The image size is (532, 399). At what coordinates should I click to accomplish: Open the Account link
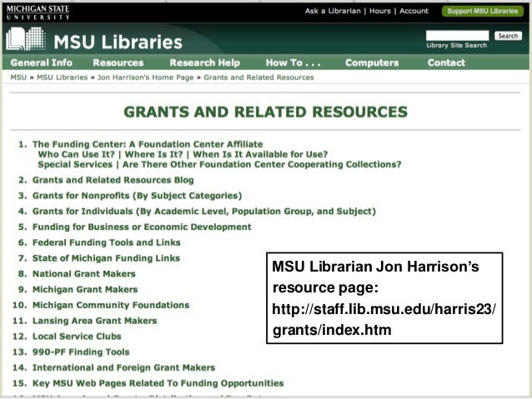click(414, 11)
